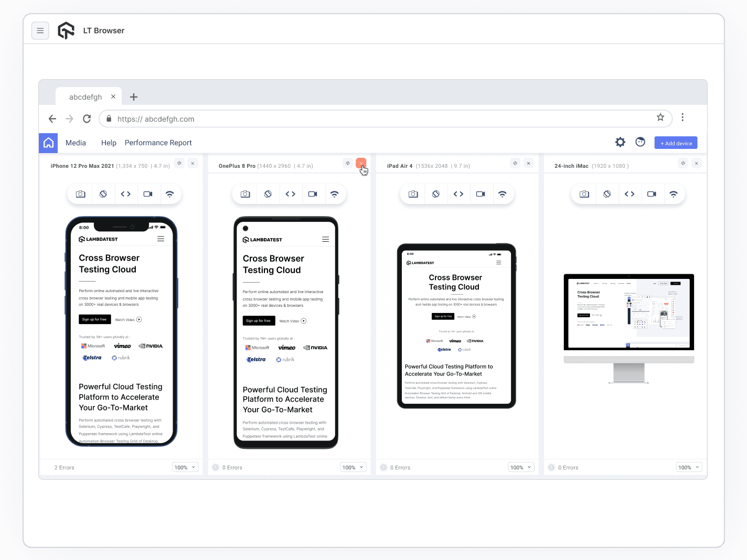Open the zoom level dropdown under the iMac preview

pyautogui.click(x=689, y=467)
